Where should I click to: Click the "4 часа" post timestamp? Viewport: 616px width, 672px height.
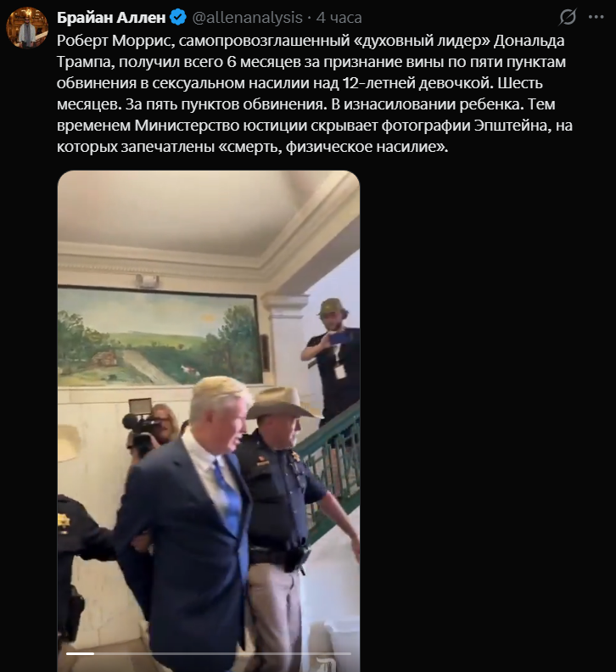coord(339,18)
